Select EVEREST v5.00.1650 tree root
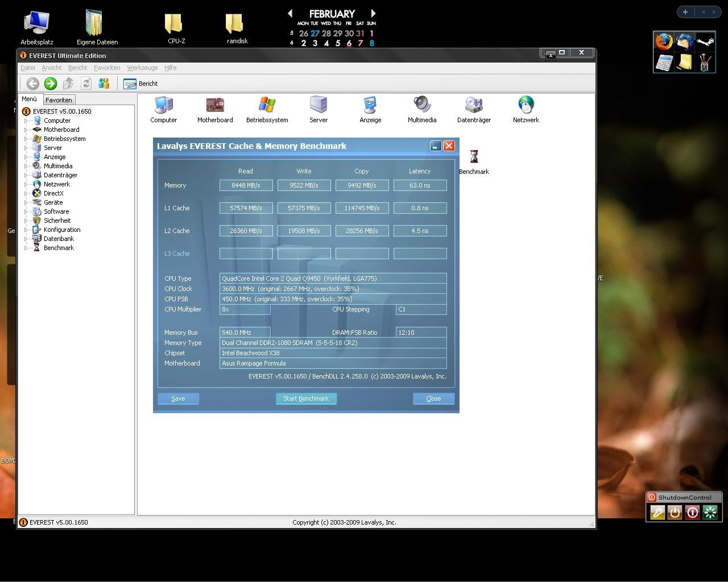Screen dimensions: 728x582 coord(61,111)
